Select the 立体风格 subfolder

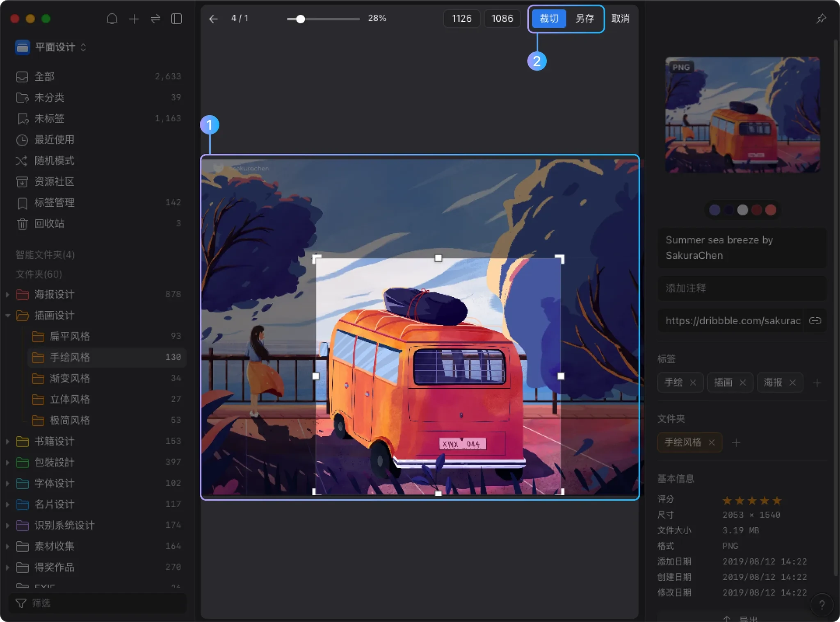click(107, 399)
